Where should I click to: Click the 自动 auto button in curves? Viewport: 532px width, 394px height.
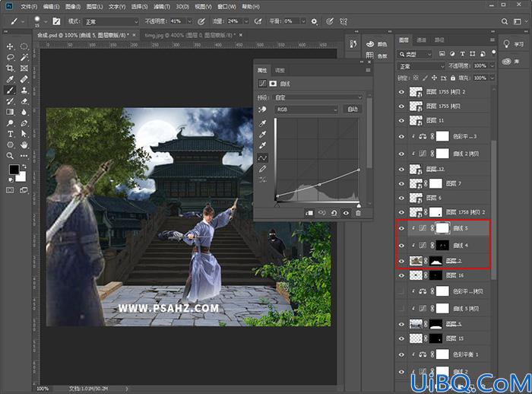pyautogui.click(x=353, y=109)
